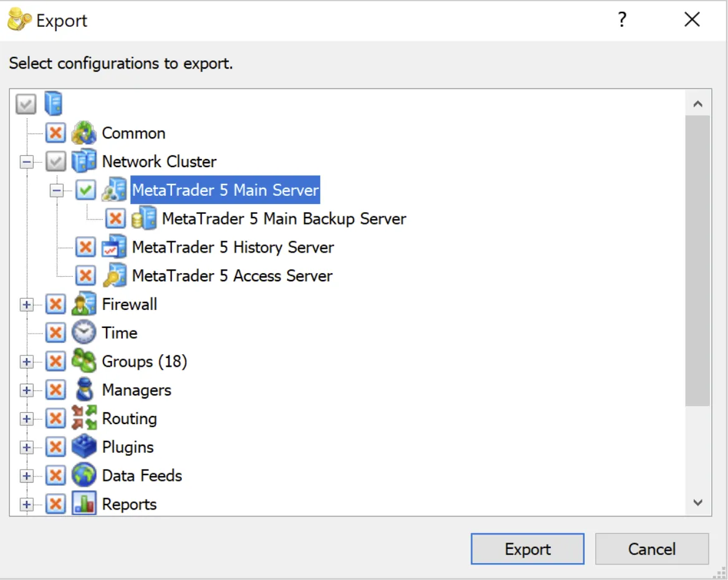This screenshot has height=580, width=728.
Task: Select the Groups (18) label
Action: pyautogui.click(x=145, y=362)
